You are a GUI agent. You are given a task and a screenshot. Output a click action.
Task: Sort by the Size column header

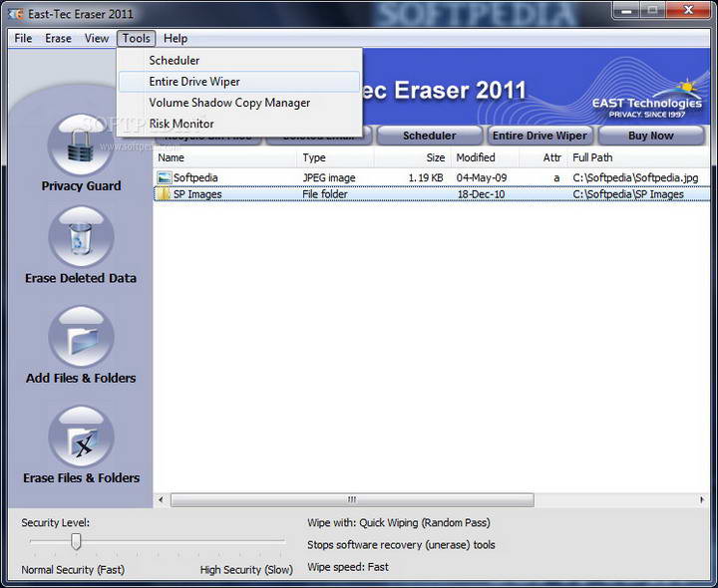pyautogui.click(x=413, y=157)
